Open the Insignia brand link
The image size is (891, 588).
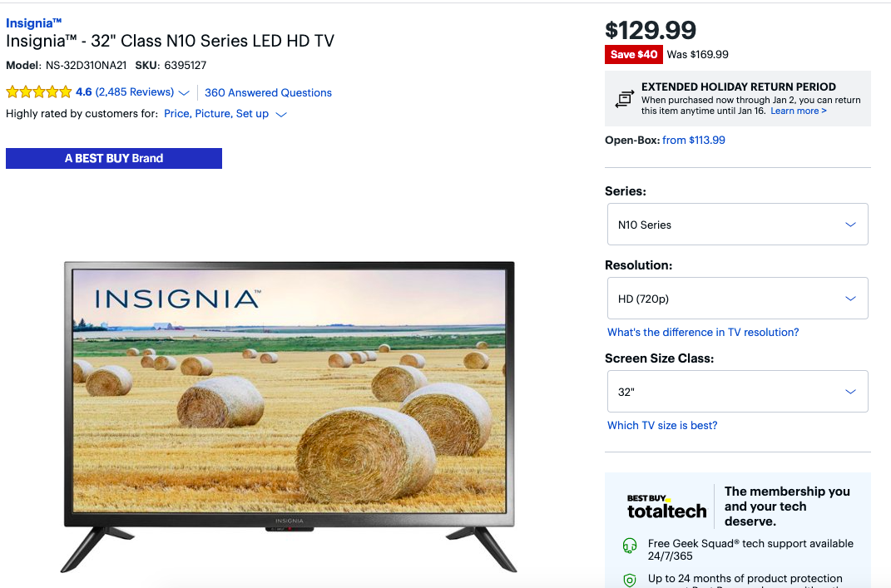point(33,23)
